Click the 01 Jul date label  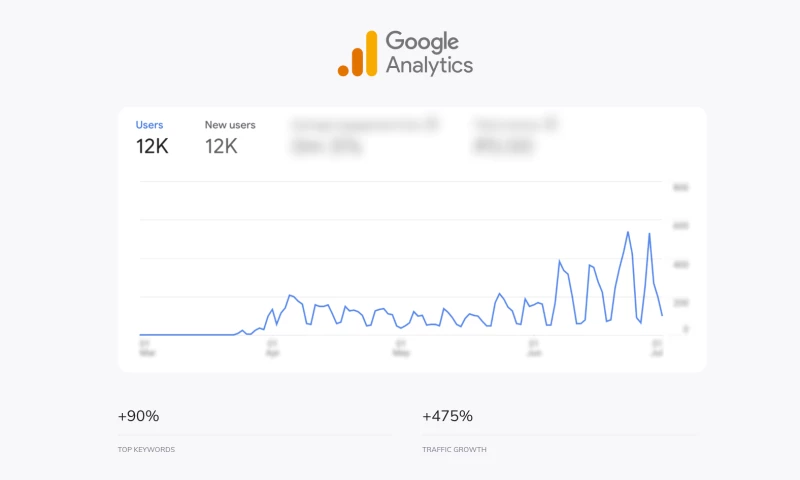coord(657,347)
